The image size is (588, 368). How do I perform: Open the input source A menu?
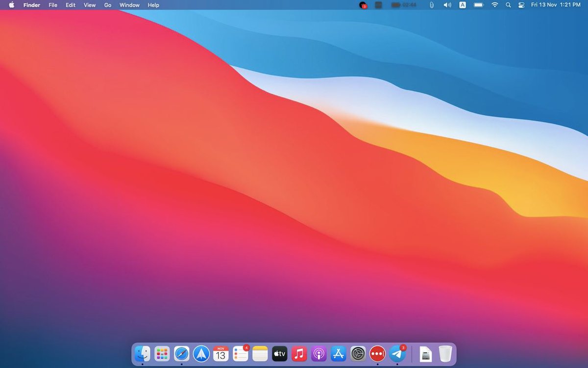tap(463, 5)
